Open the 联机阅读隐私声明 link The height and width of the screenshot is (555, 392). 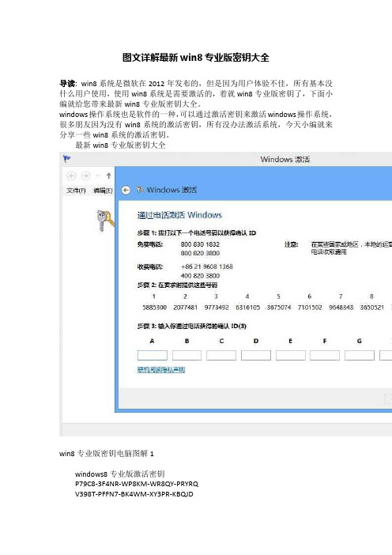161,369
